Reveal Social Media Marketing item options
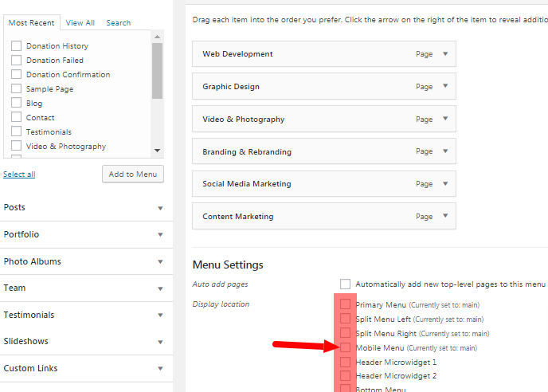The height and width of the screenshot is (392, 548). point(445,183)
